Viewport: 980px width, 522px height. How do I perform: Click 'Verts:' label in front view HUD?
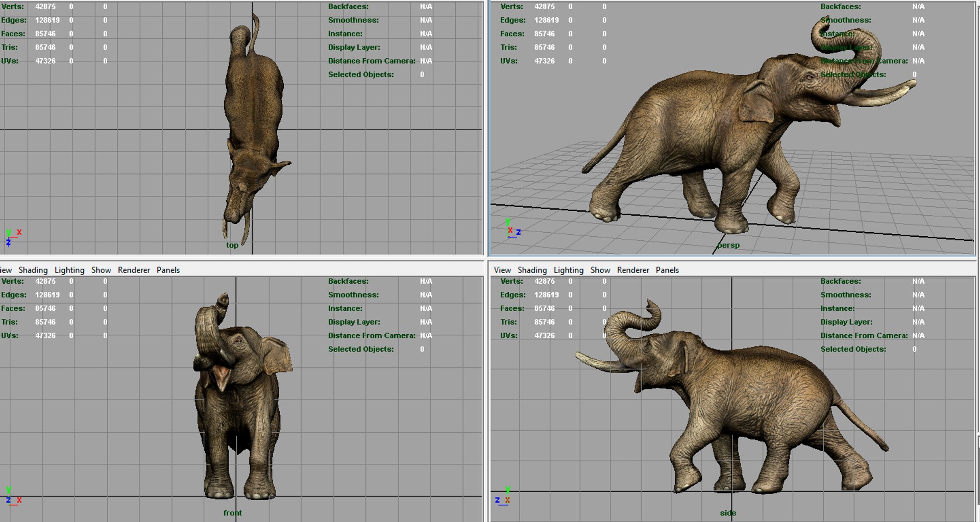pos(12,281)
